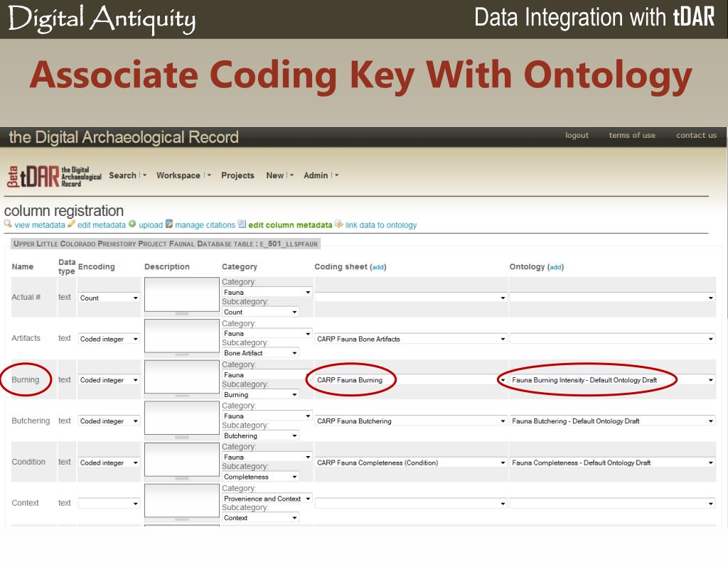Open Category dropdown in Actual # row
The image size is (728, 574).
coord(267,293)
